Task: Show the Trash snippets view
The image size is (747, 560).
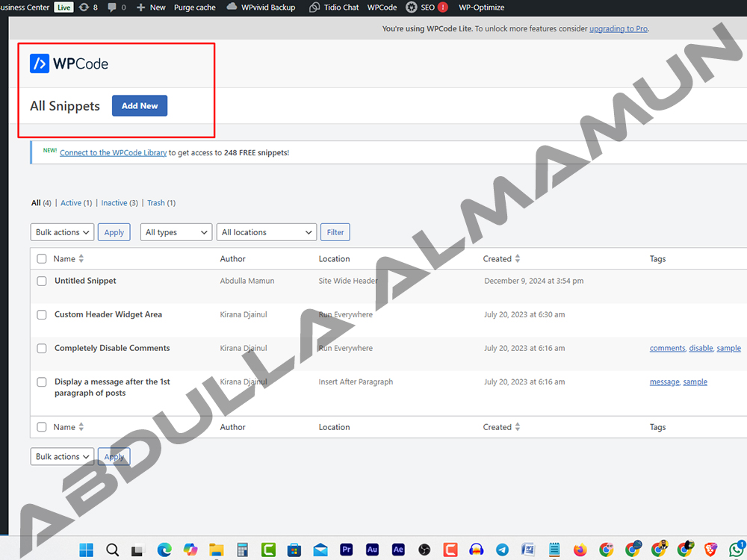Action: click(x=156, y=203)
